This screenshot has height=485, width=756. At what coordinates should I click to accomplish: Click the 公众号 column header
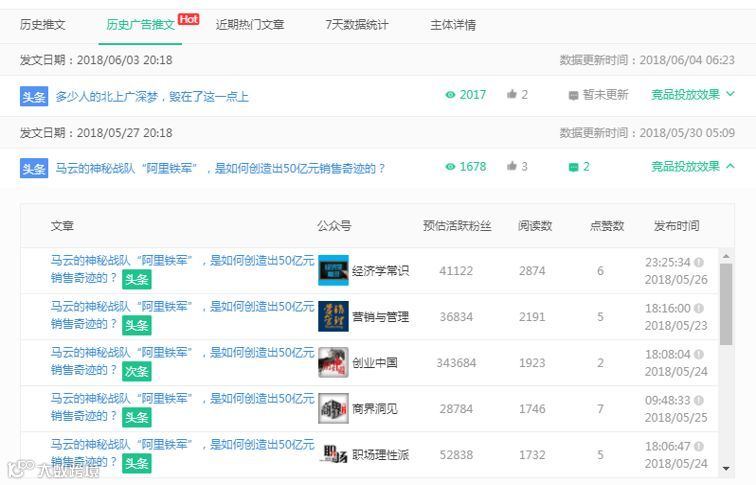click(x=334, y=226)
